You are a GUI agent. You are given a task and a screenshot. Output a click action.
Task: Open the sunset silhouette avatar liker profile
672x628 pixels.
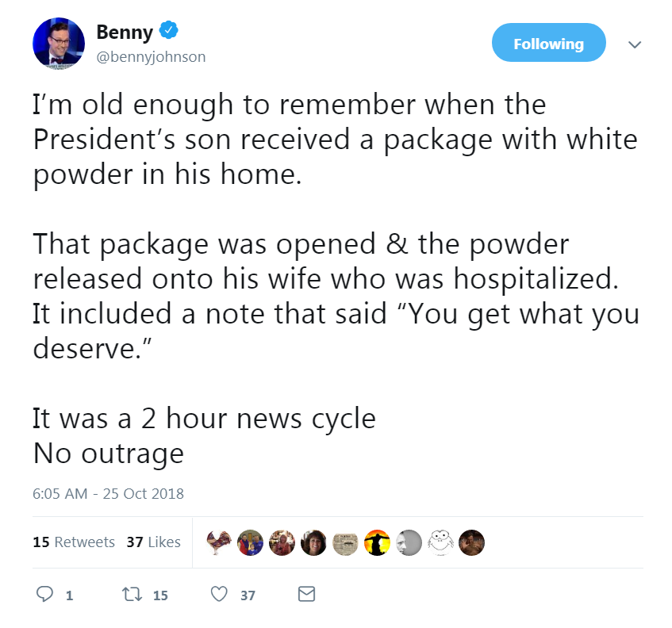tap(377, 542)
